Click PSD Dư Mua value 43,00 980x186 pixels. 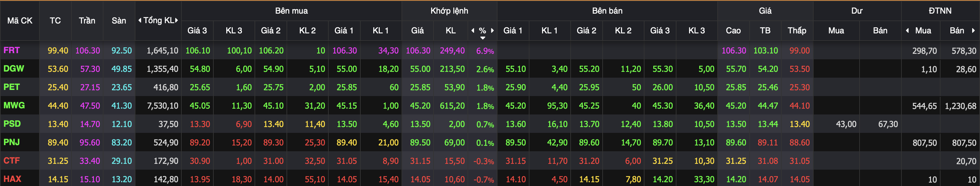[x=846, y=124]
